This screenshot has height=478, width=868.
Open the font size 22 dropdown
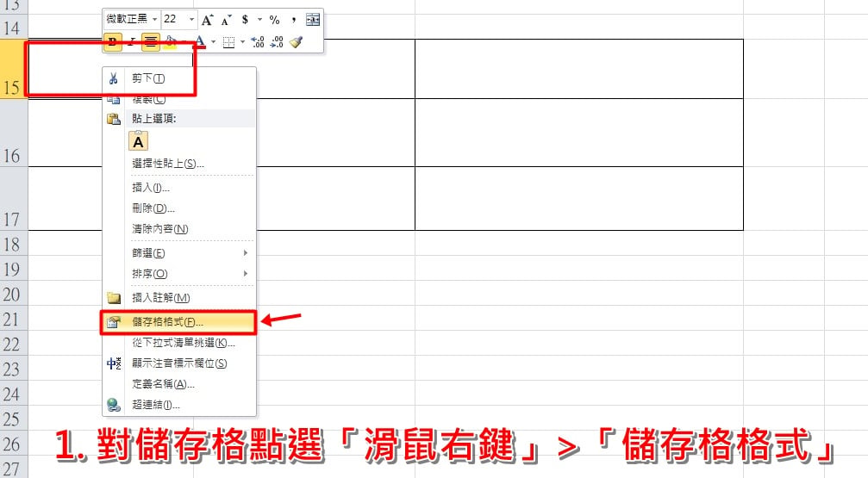[191, 19]
